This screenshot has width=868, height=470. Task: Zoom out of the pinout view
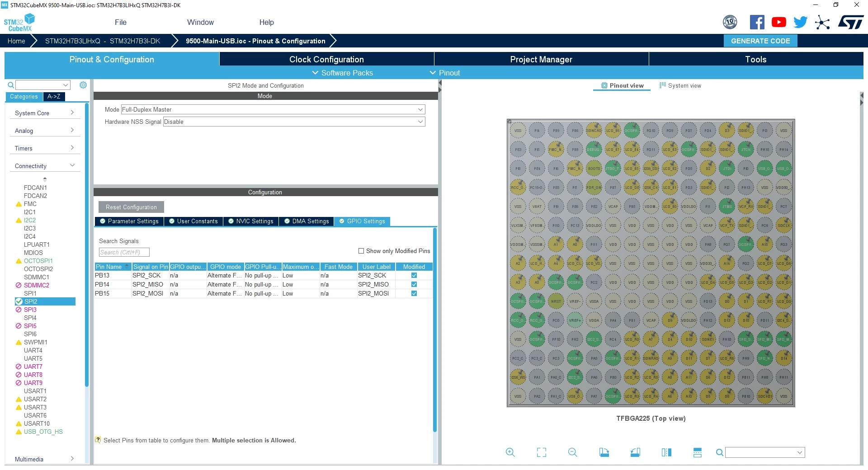point(573,452)
